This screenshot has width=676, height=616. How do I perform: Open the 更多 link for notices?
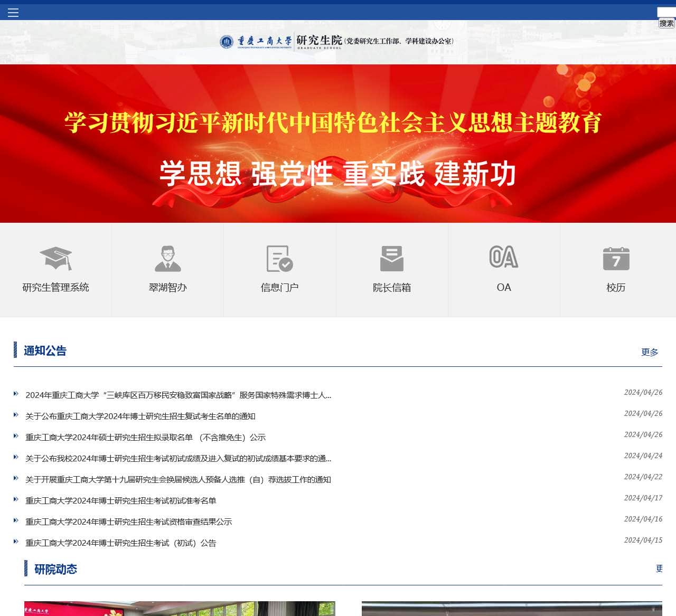[650, 353]
